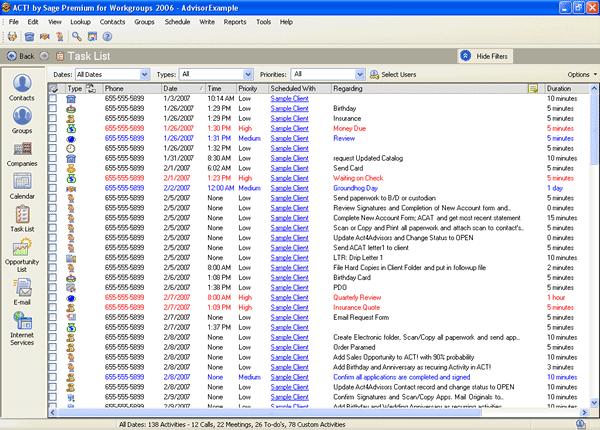The width and height of the screenshot is (600, 430).
Task: Sort by the Duration column header
Action: pos(566,89)
